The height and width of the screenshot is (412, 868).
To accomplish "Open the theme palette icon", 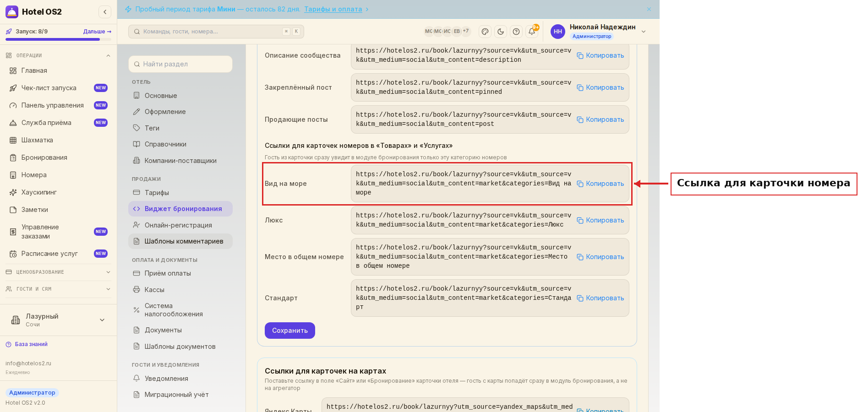I will pyautogui.click(x=485, y=32).
